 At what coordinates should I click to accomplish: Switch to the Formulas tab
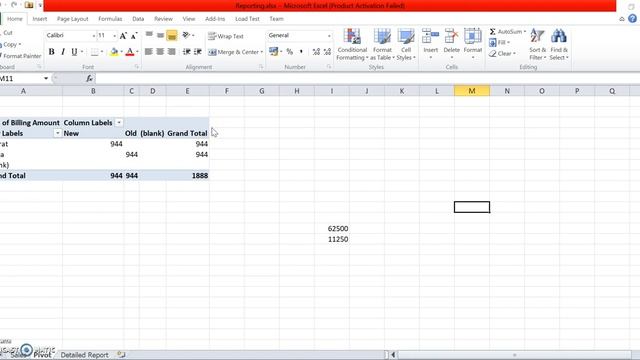pyautogui.click(x=110, y=19)
